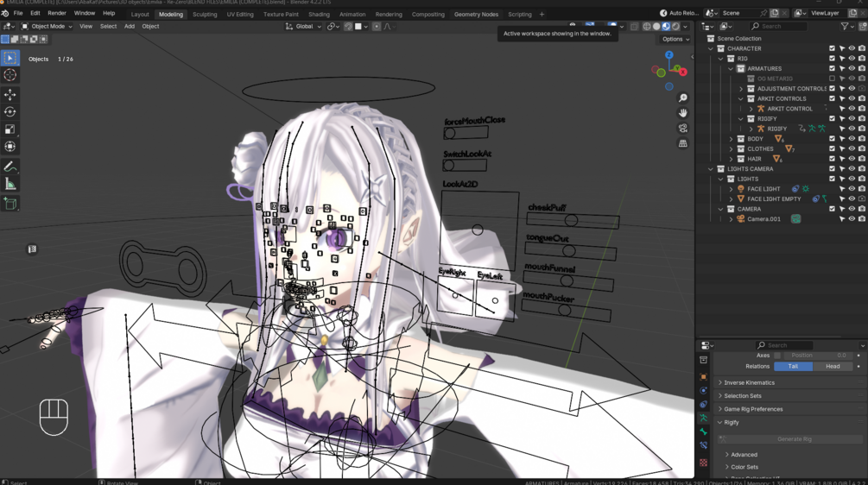Open the viewport Options dropdown
The width and height of the screenshot is (868, 485).
click(675, 39)
